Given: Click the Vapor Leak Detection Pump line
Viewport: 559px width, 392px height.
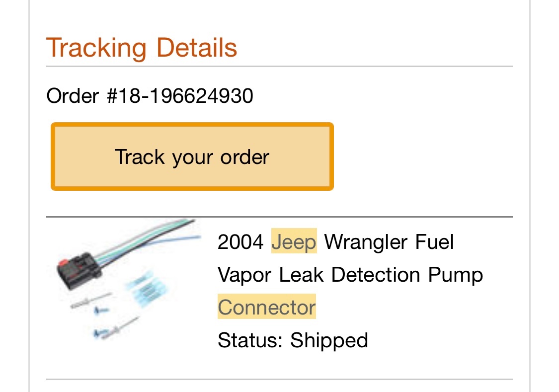Looking at the screenshot, I should tap(350, 275).
